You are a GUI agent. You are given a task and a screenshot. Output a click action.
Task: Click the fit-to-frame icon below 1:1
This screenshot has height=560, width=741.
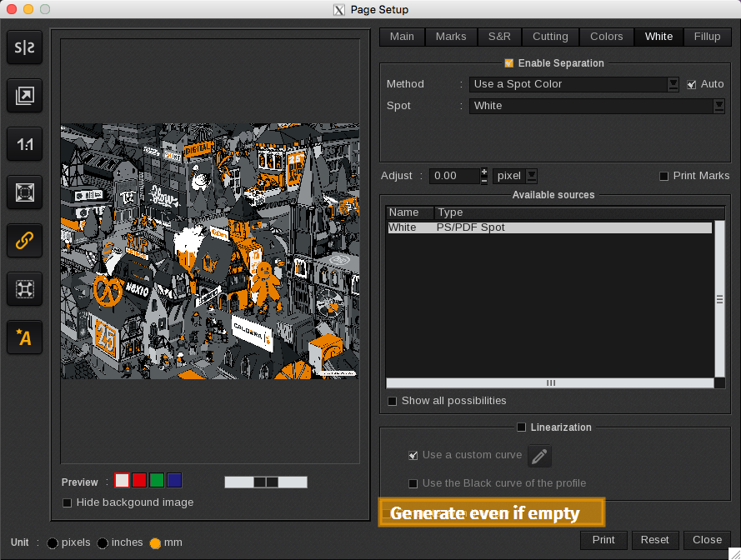point(24,192)
